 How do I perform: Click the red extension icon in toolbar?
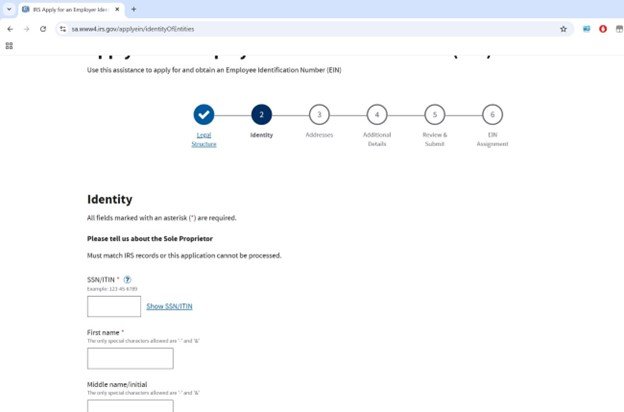coord(603,29)
